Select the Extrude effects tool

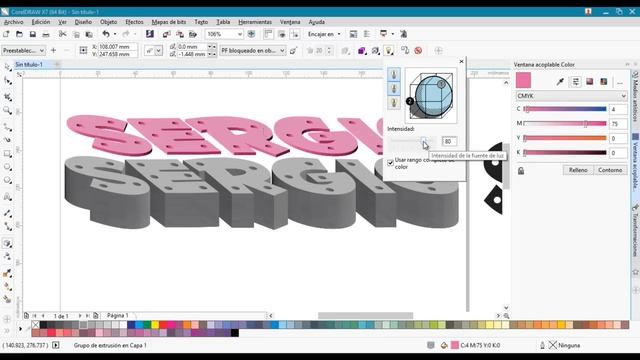pos(7,243)
